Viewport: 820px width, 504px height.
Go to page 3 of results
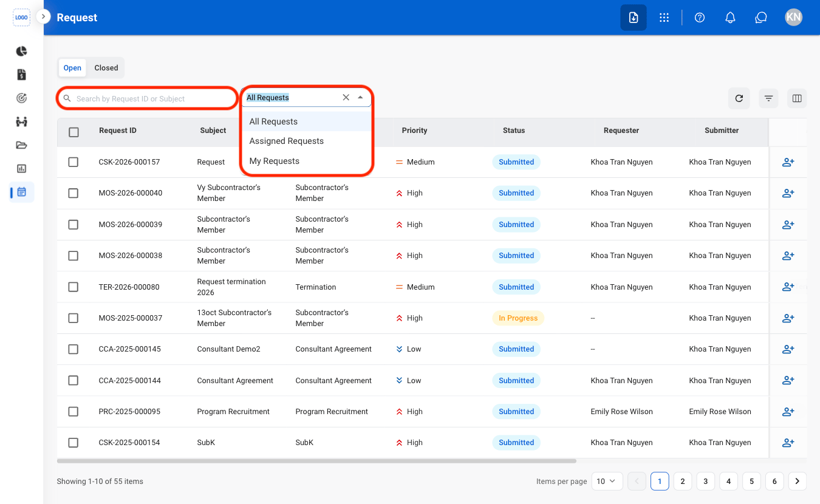coord(705,481)
